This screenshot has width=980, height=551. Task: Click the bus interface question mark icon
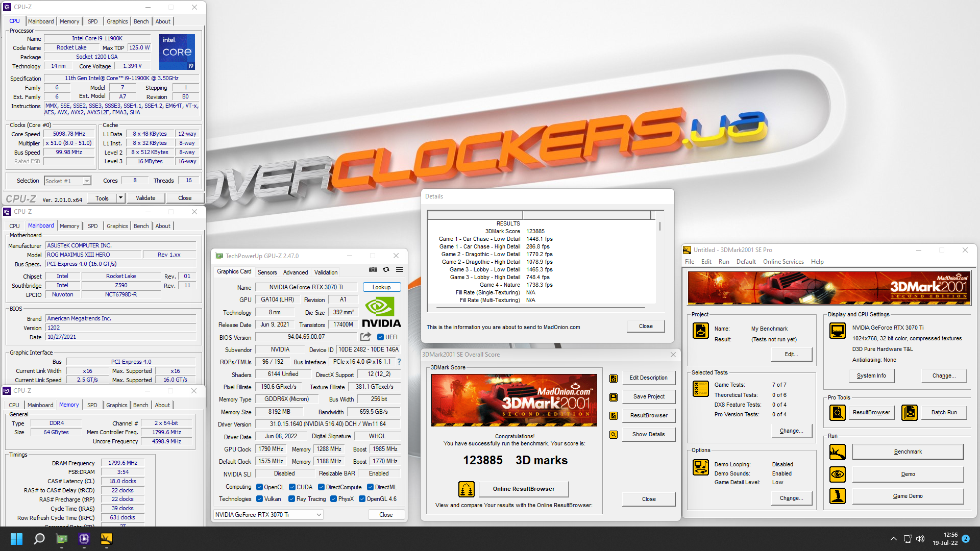pyautogui.click(x=399, y=362)
